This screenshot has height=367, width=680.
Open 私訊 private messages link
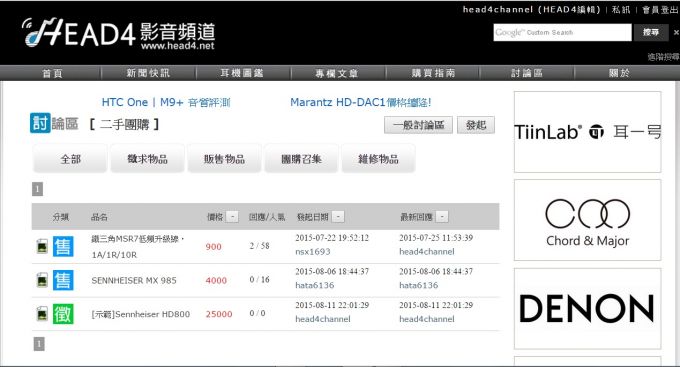[x=621, y=10]
